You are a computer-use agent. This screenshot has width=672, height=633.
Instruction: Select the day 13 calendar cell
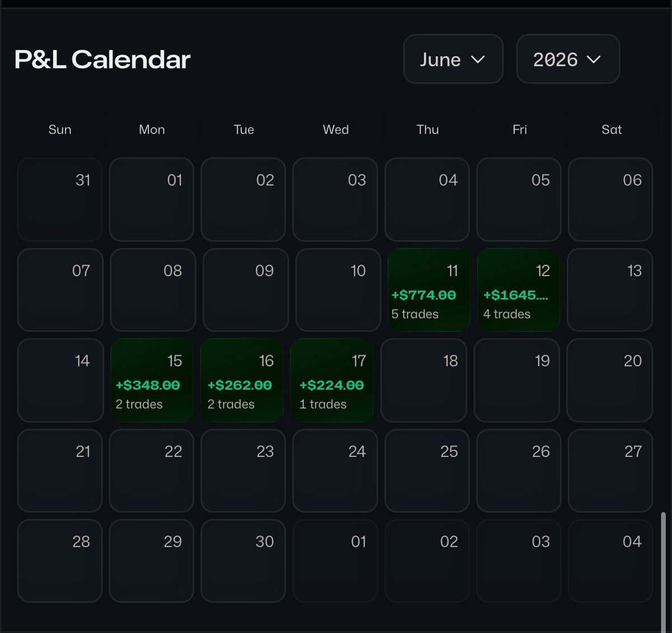pos(610,290)
